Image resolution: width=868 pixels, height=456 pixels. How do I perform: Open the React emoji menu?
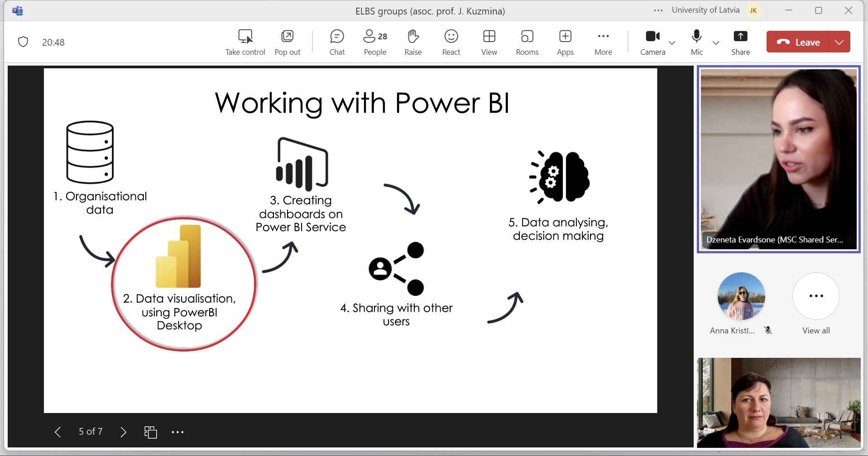click(451, 43)
